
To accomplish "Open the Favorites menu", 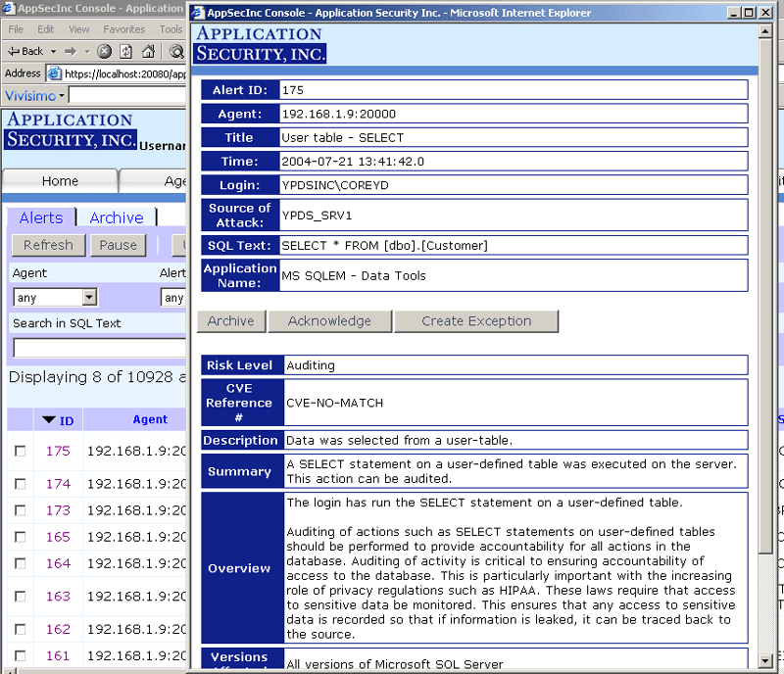I will (123, 29).
